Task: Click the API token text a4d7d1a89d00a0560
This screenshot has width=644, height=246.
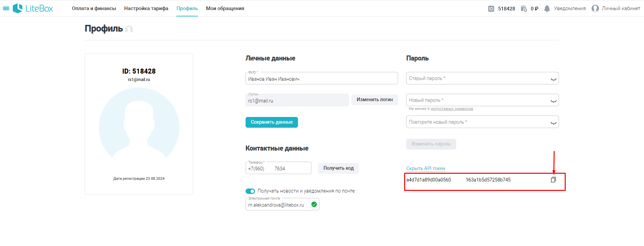Action: click(x=429, y=180)
